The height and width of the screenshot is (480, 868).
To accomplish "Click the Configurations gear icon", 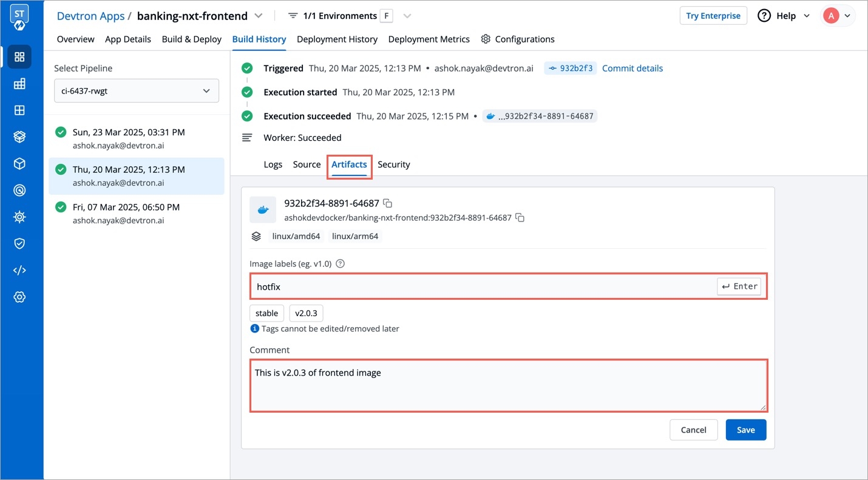I will click(486, 39).
